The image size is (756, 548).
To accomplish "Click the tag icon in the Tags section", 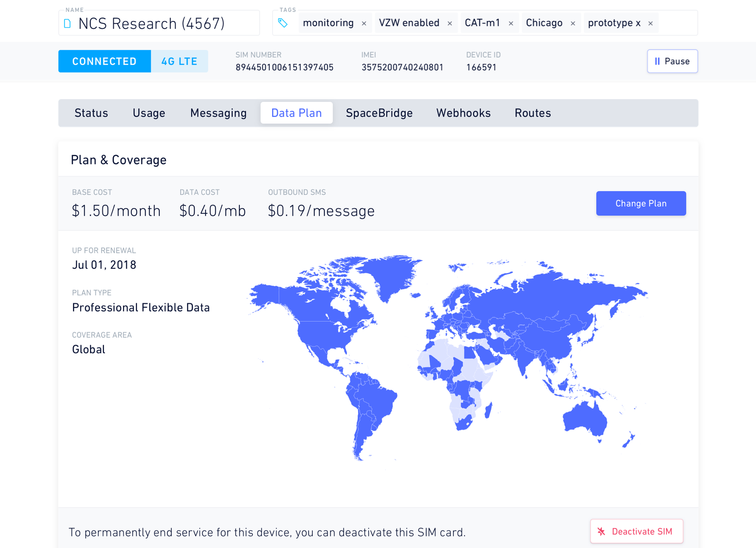I will pos(284,23).
